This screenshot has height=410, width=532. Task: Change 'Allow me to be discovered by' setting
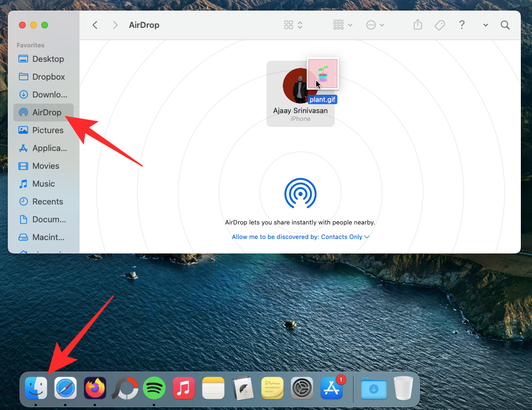(301, 237)
